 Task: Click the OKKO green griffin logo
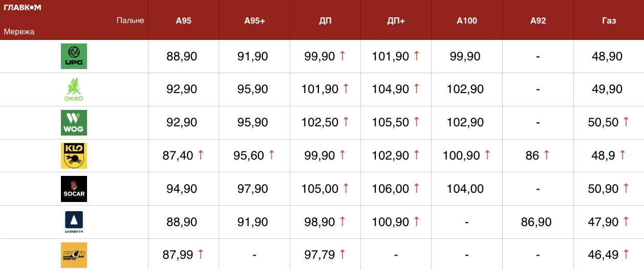click(x=74, y=89)
